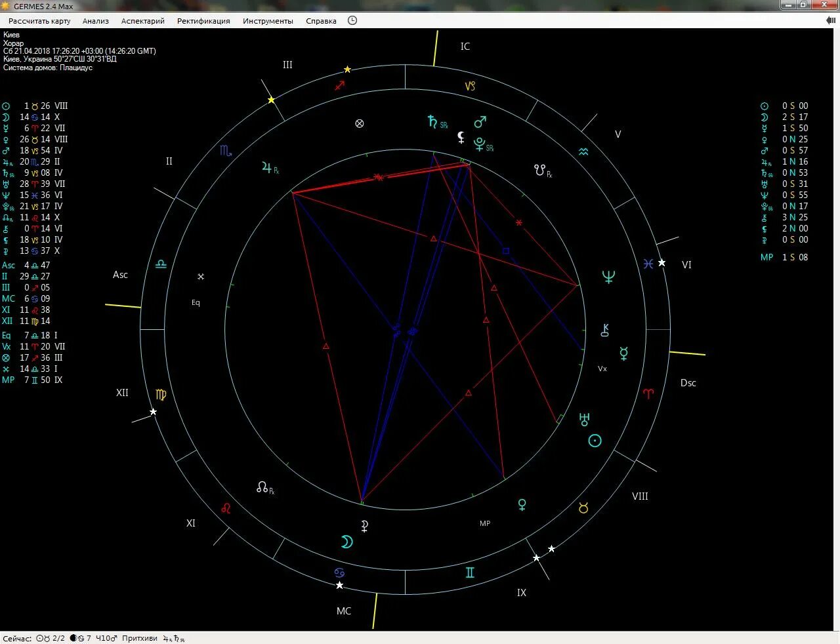Click the MP marker inside chart

(x=485, y=523)
